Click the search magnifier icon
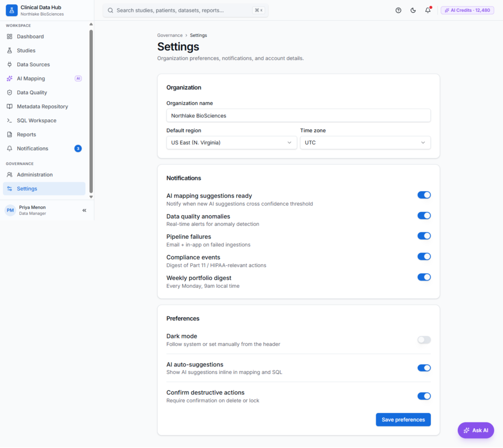 (111, 10)
